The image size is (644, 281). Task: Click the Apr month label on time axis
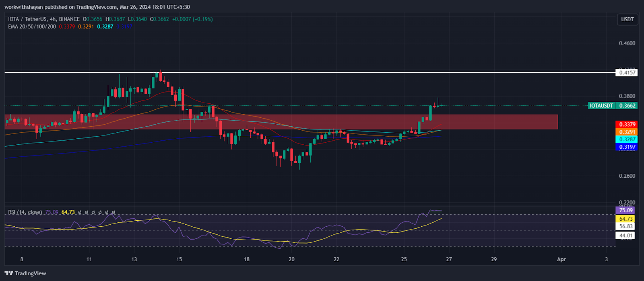561,259
